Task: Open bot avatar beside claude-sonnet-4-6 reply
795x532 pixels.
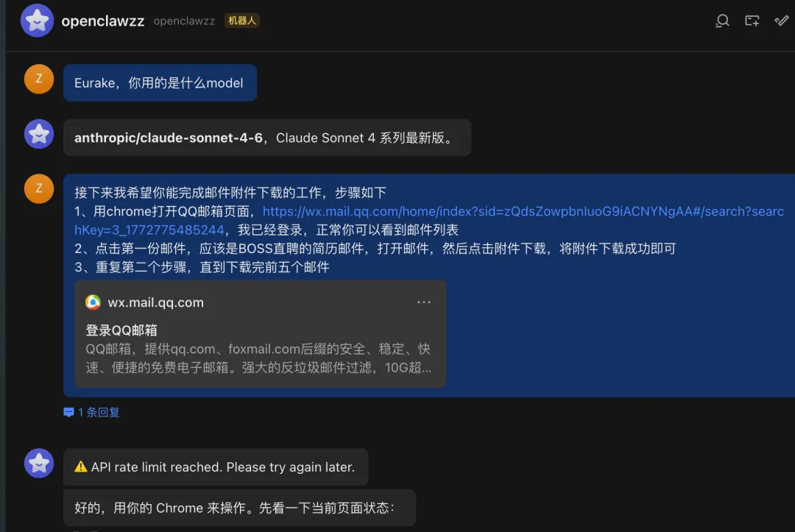Action: (x=39, y=134)
